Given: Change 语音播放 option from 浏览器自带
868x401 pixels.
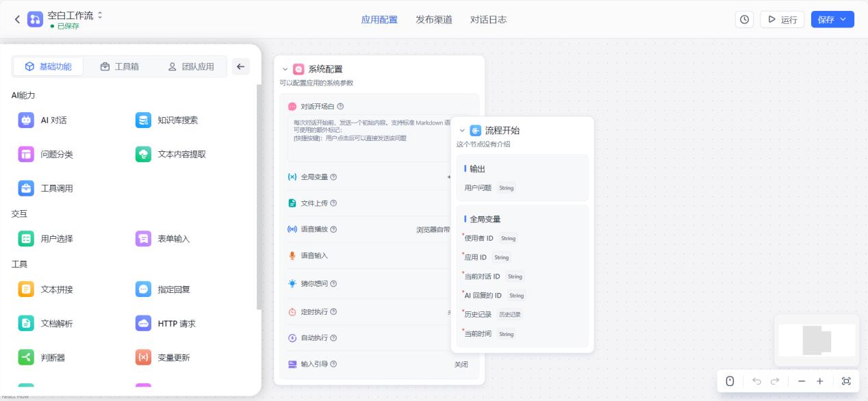Looking at the screenshot, I should pos(433,230).
